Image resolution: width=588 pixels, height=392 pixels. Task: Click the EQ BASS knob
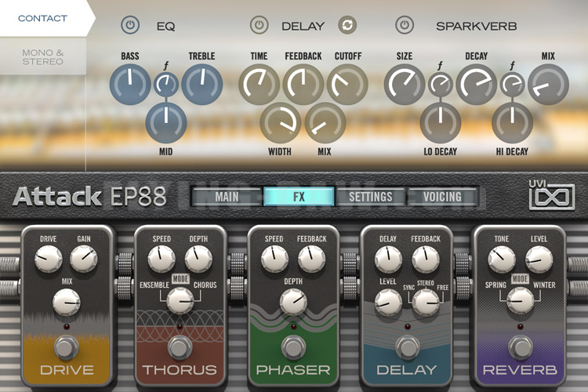tap(130, 85)
